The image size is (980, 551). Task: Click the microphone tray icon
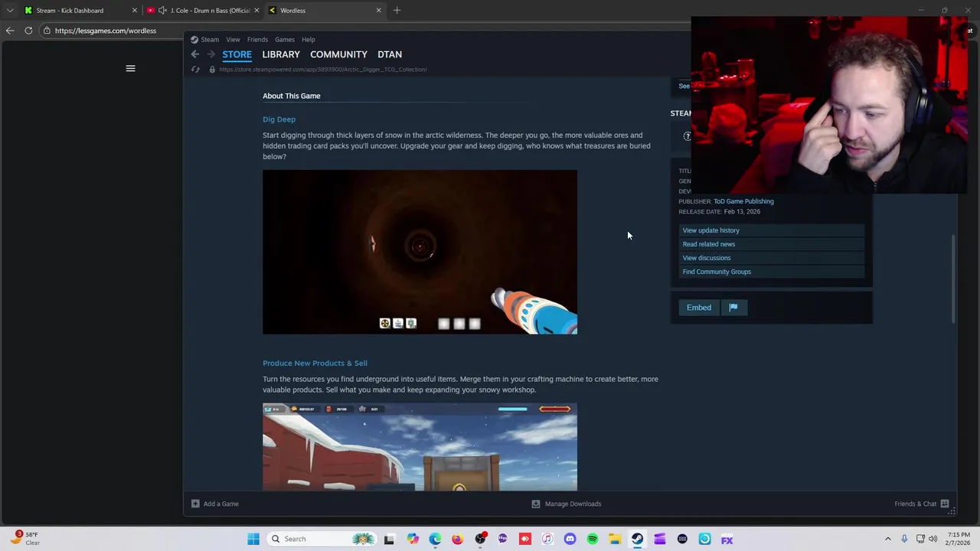click(x=904, y=539)
